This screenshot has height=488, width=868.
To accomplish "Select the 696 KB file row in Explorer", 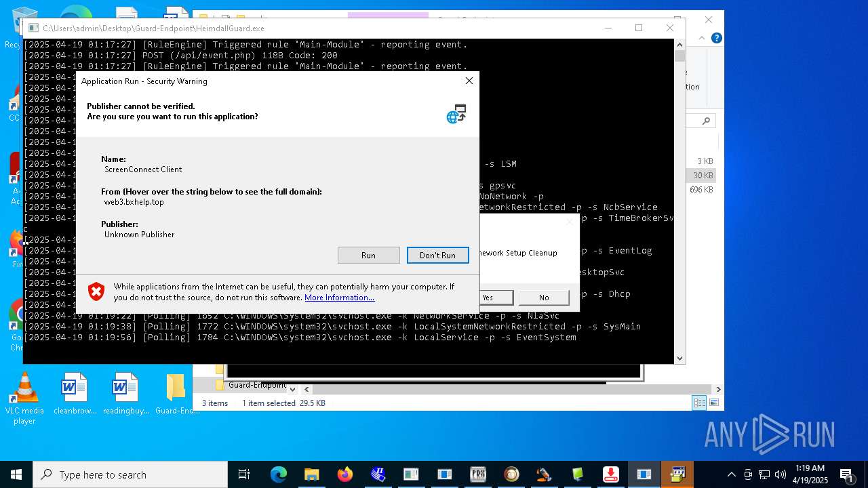I will [x=703, y=190].
